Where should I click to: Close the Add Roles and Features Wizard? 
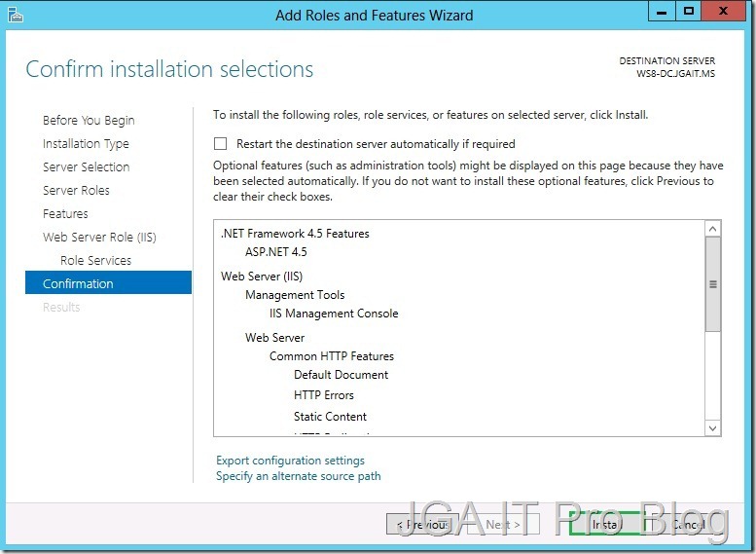click(x=725, y=13)
